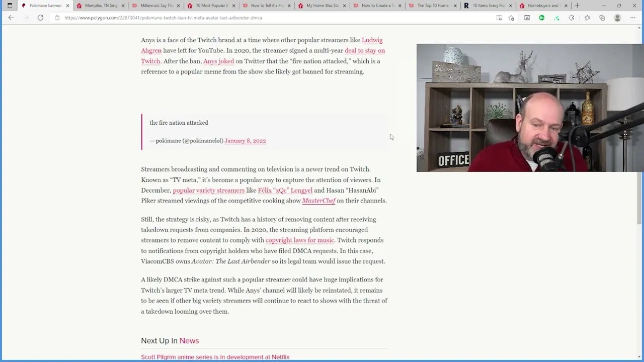Switch to How to Create a tab
The height and width of the screenshot is (362, 644).
click(x=377, y=6)
